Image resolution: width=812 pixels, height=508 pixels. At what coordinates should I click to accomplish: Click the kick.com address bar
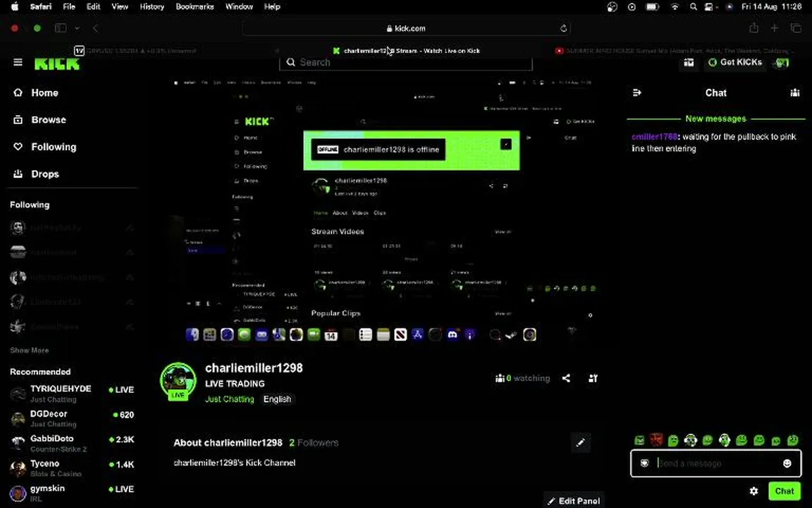407,28
